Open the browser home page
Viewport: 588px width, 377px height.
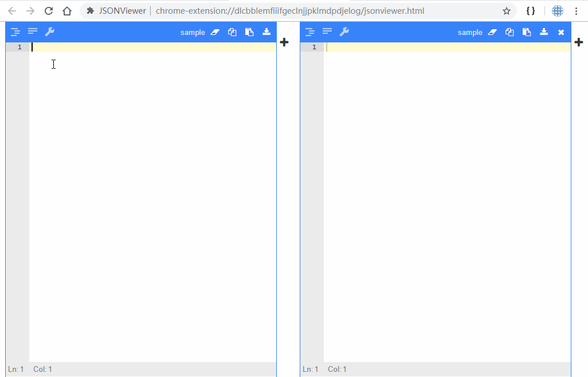(x=66, y=11)
